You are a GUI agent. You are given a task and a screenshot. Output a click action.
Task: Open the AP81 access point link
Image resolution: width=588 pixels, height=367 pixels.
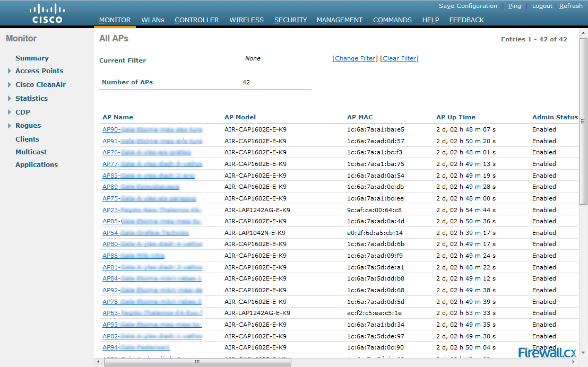(152, 268)
